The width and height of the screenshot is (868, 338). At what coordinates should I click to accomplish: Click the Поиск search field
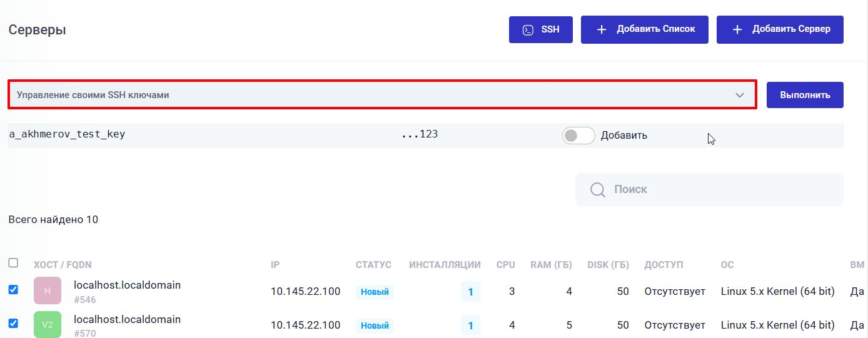click(709, 189)
